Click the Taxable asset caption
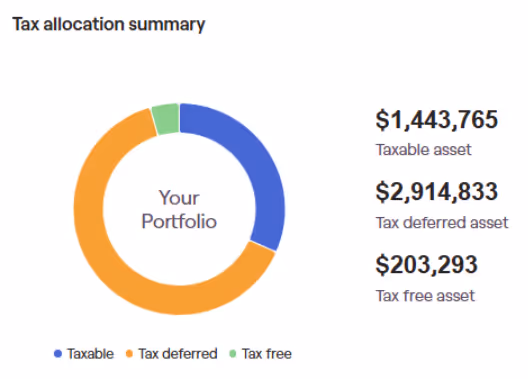Image resolution: width=528 pixels, height=379 pixels. point(424,150)
